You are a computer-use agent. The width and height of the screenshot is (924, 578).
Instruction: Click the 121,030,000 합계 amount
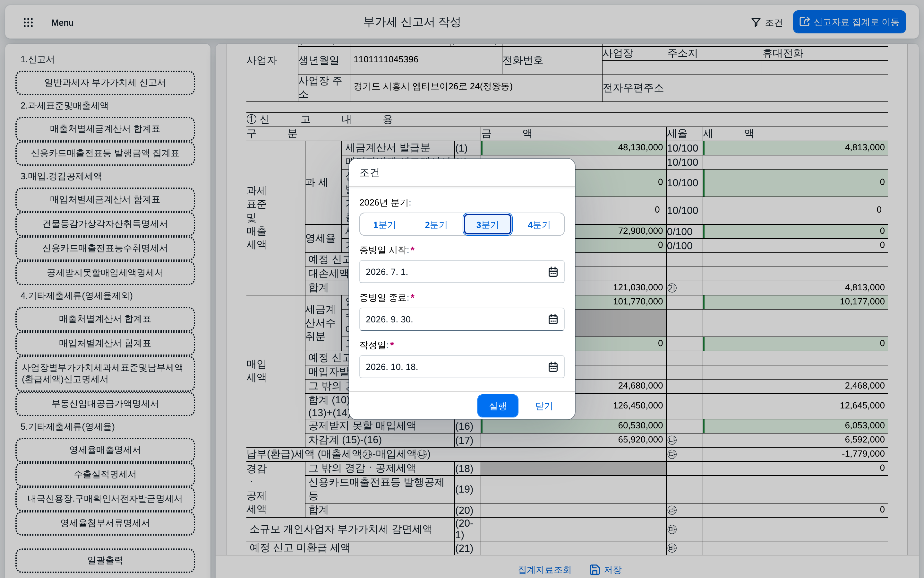[637, 287]
